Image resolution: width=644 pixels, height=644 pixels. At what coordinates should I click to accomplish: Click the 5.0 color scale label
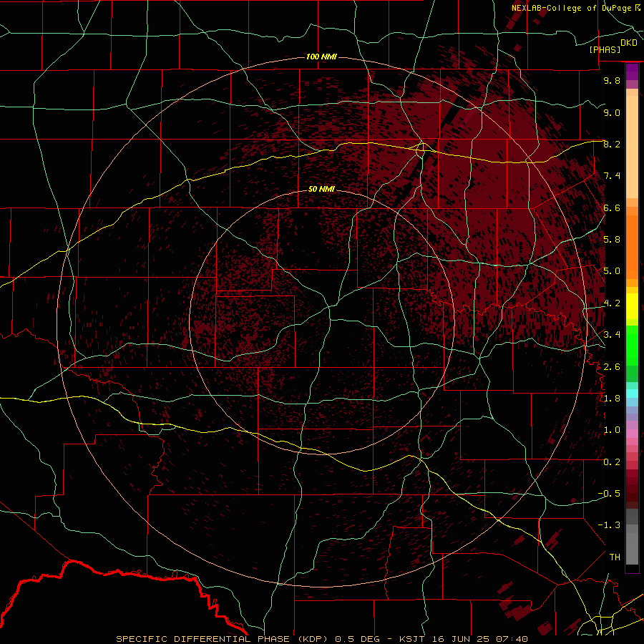pyautogui.click(x=612, y=271)
